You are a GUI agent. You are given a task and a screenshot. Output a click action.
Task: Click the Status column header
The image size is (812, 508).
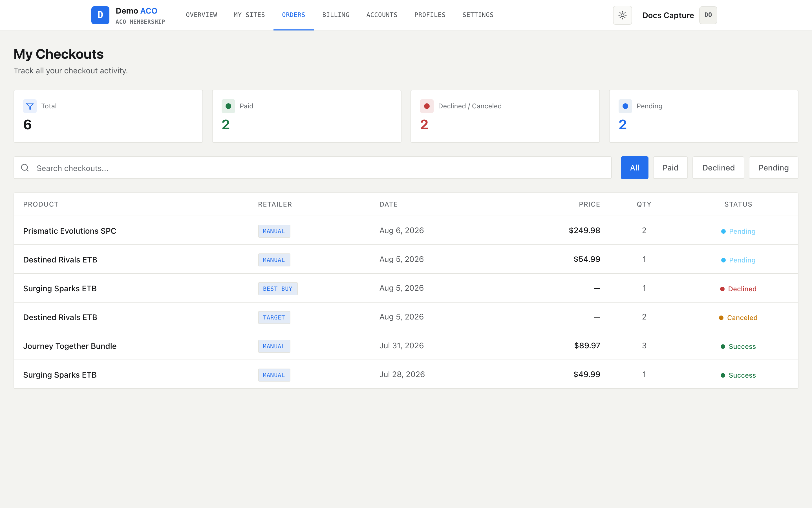click(x=738, y=204)
